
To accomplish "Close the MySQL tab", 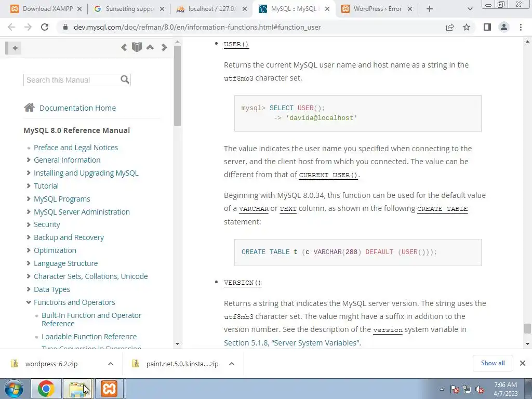I will 327,9.
